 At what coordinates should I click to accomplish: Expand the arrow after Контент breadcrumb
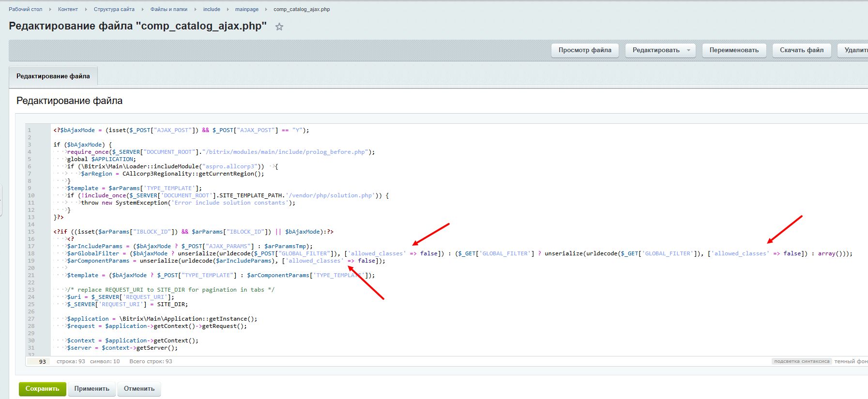[x=86, y=9]
